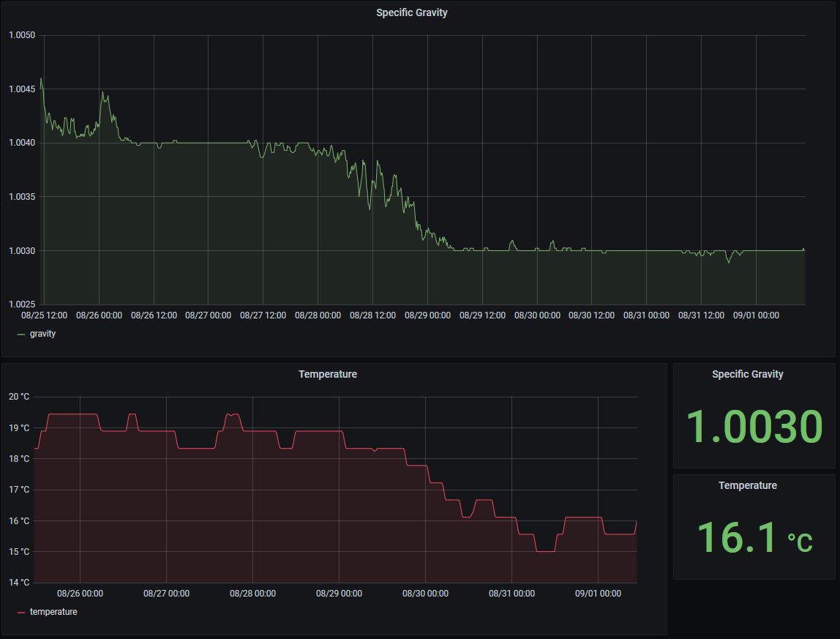Click 08/28 00:00 on the Temperature graph axis
The image size is (840, 639).
click(x=253, y=594)
